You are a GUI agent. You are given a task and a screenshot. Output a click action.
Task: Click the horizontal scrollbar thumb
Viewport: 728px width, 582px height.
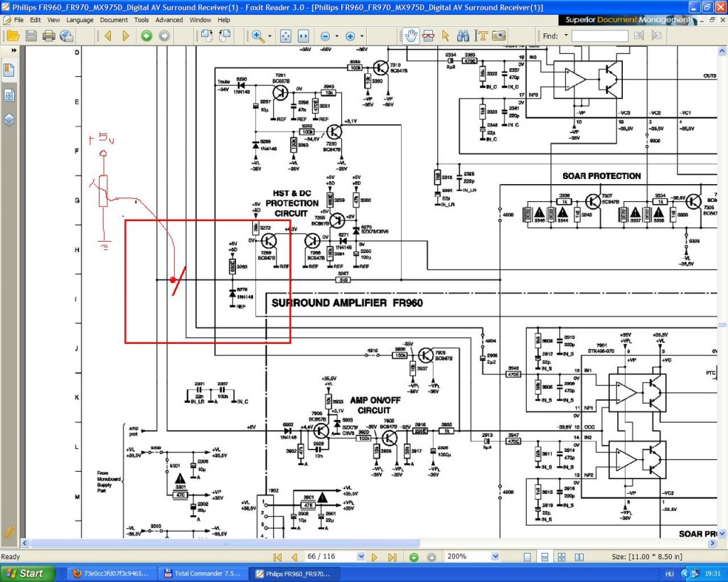click(x=225, y=543)
